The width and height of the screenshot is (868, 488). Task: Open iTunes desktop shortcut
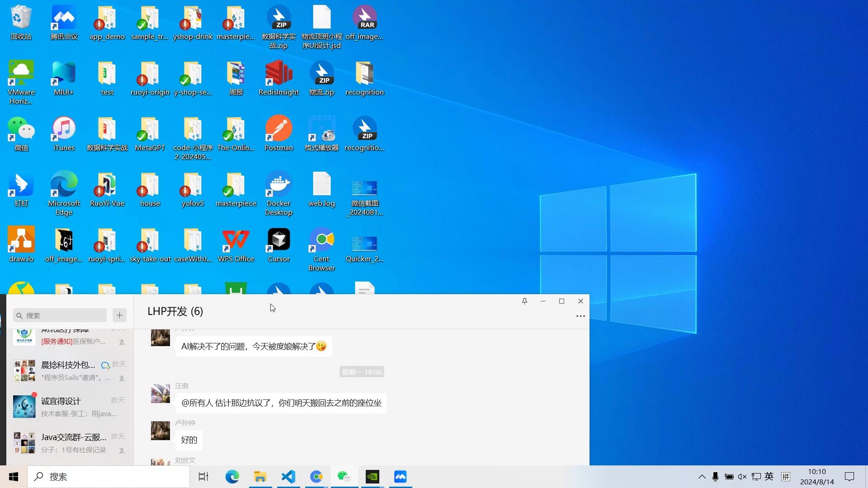64,134
